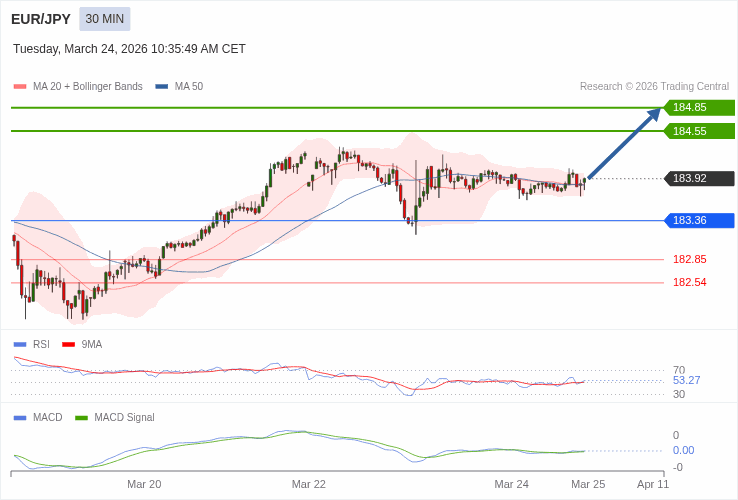Click the MA 20 + Bollinger Bands legend swatch
Viewport: 738px width, 500px height.
[20, 87]
